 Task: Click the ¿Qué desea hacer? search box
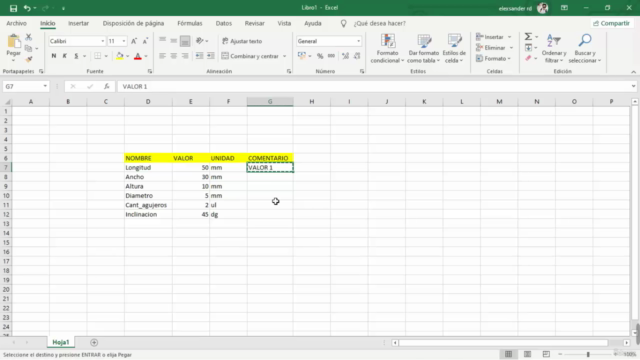point(380,23)
